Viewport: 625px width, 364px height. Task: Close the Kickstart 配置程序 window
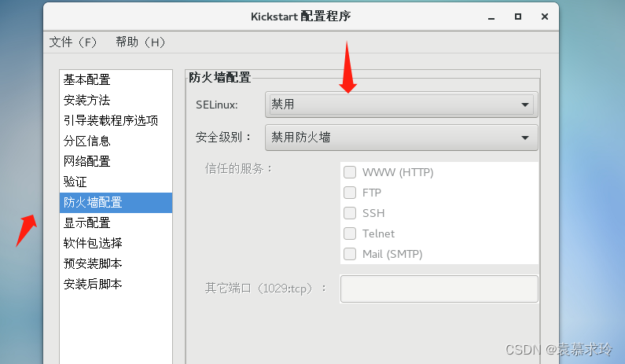tap(545, 17)
